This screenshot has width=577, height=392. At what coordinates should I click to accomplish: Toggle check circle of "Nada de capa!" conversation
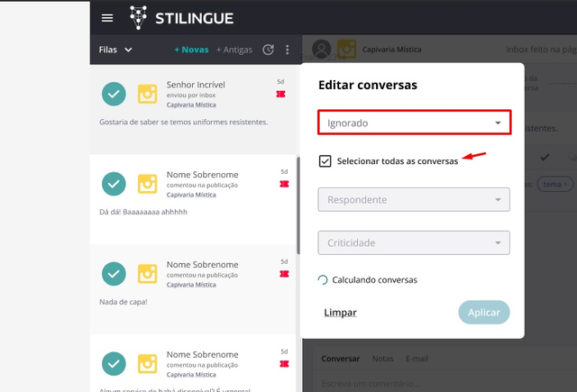point(114,274)
